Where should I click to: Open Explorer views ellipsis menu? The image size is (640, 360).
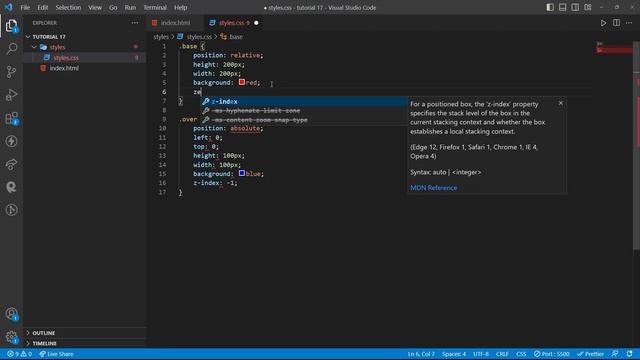pyautogui.click(x=135, y=23)
